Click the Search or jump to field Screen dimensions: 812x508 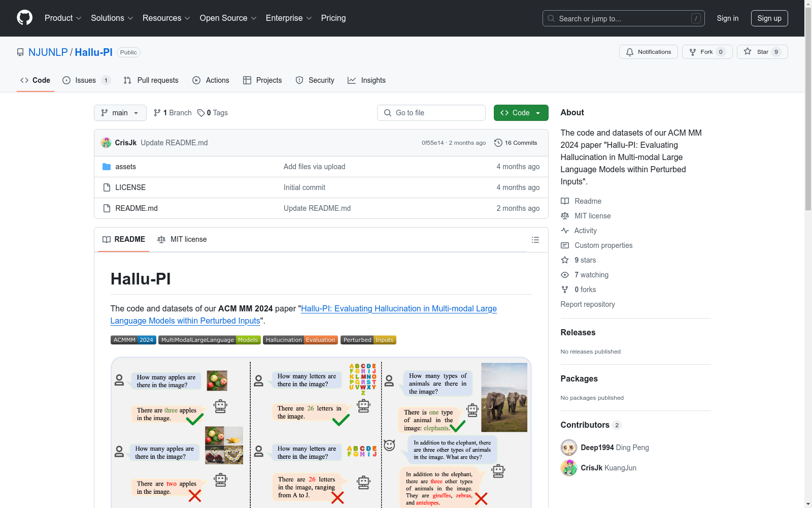623,18
